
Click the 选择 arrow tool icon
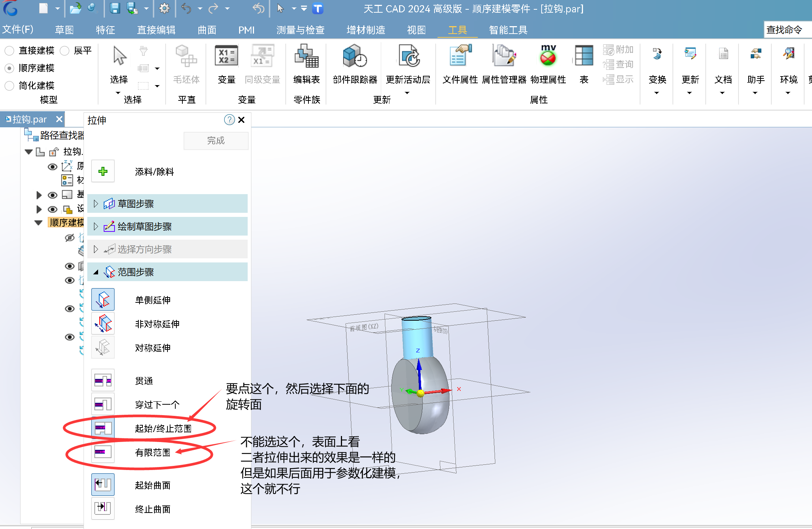pyautogui.click(x=119, y=56)
